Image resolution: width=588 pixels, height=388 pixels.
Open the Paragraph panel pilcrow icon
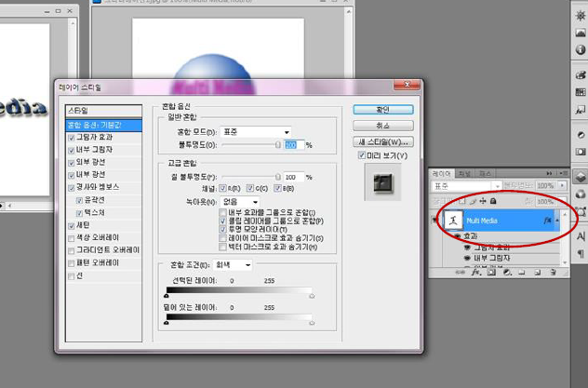click(x=581, y=254)
